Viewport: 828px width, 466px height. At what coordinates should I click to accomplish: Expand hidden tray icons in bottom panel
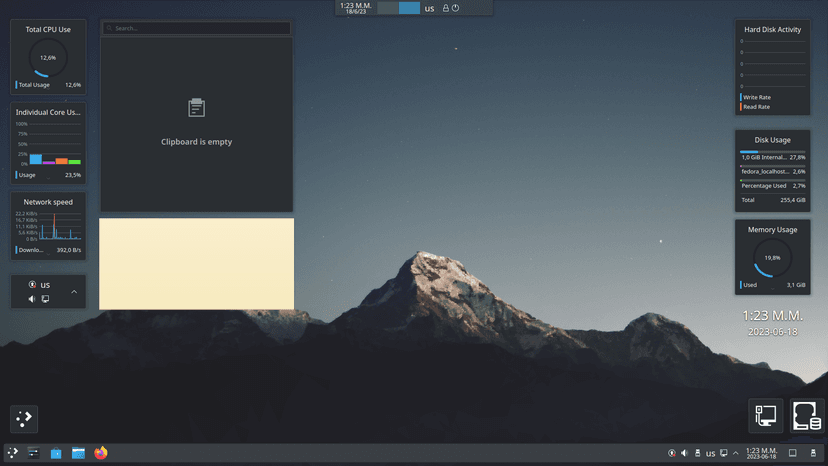click(736, 453)
